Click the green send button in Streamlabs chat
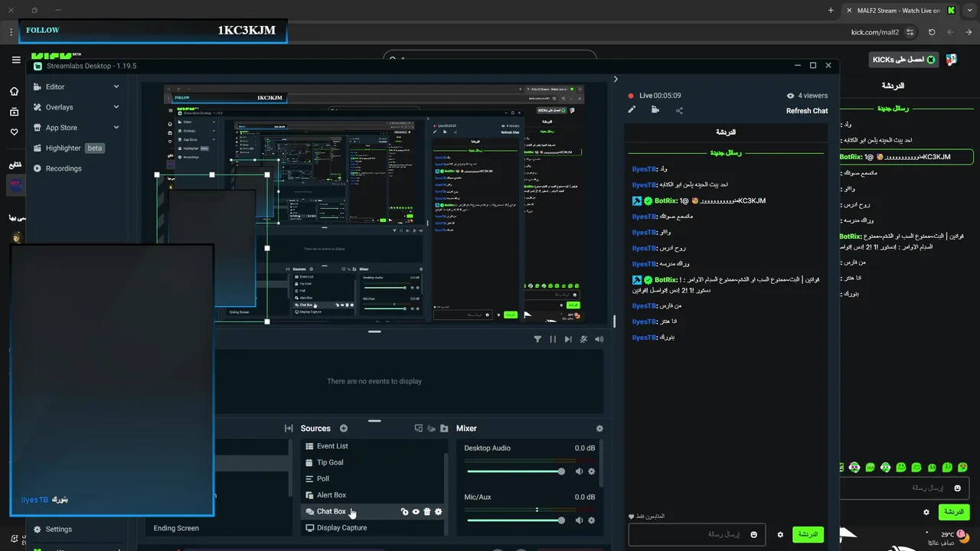 click(808, 534)
